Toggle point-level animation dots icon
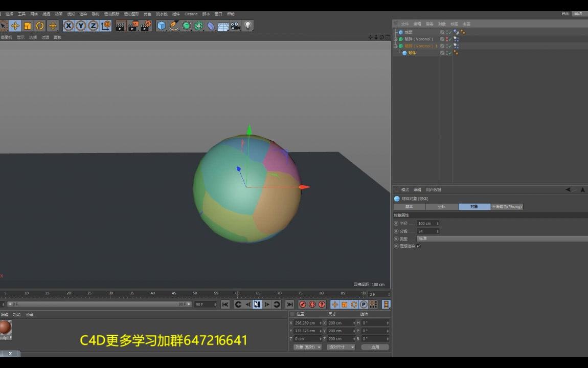This screenshot has height=368, width=588. tap(373, 304)
